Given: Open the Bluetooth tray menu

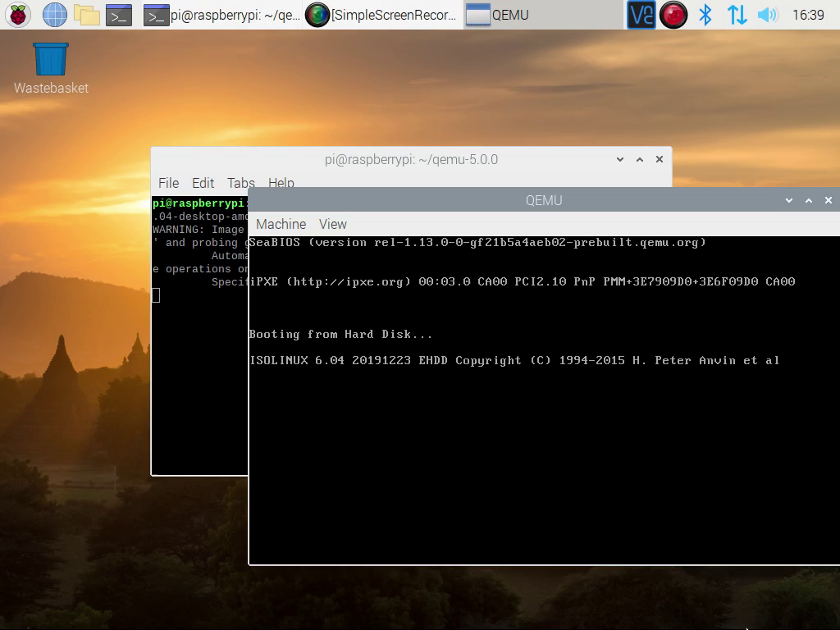Looking at the screenshot, I should 705,15.
